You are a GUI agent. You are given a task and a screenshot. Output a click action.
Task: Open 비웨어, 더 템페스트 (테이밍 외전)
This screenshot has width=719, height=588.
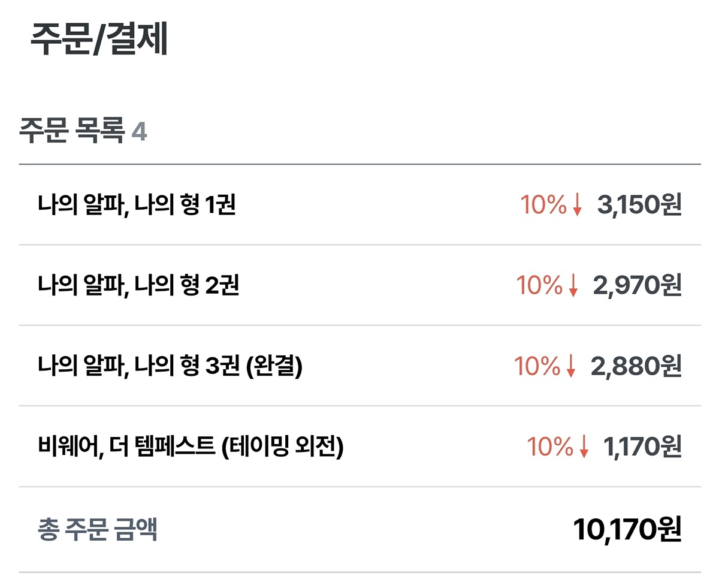pos(190,447)
